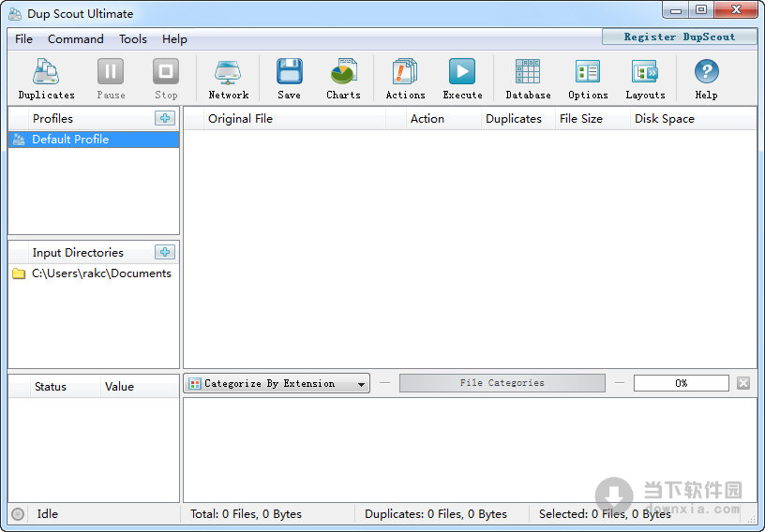This screenshot has height=532, width=765.
Task: Sort by Duplicates column header
Action: pos(518,119)
